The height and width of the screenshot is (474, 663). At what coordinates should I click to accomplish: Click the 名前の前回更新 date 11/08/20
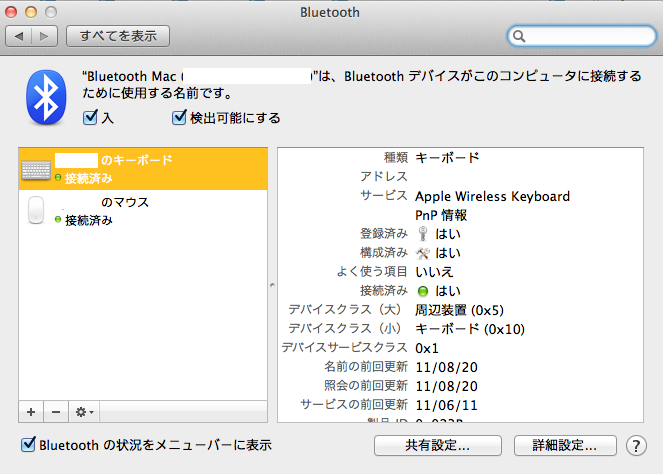447,367
